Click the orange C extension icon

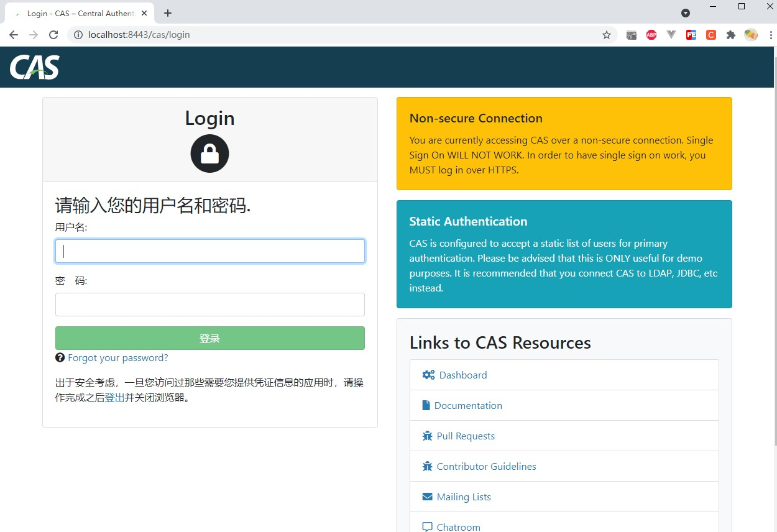tap(711, 35)
